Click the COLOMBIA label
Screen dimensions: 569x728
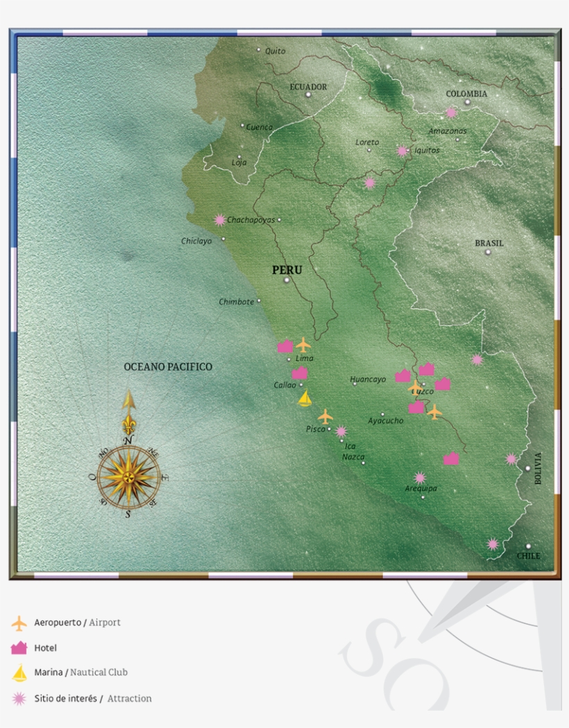466,94
